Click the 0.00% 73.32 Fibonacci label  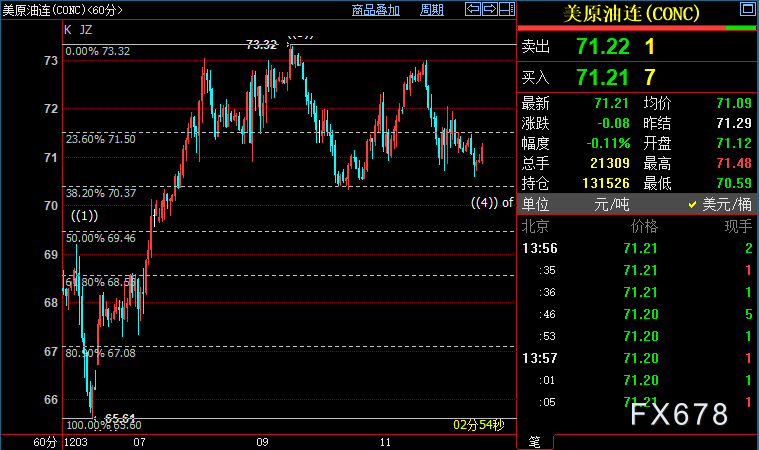click(x=98, y=51)
